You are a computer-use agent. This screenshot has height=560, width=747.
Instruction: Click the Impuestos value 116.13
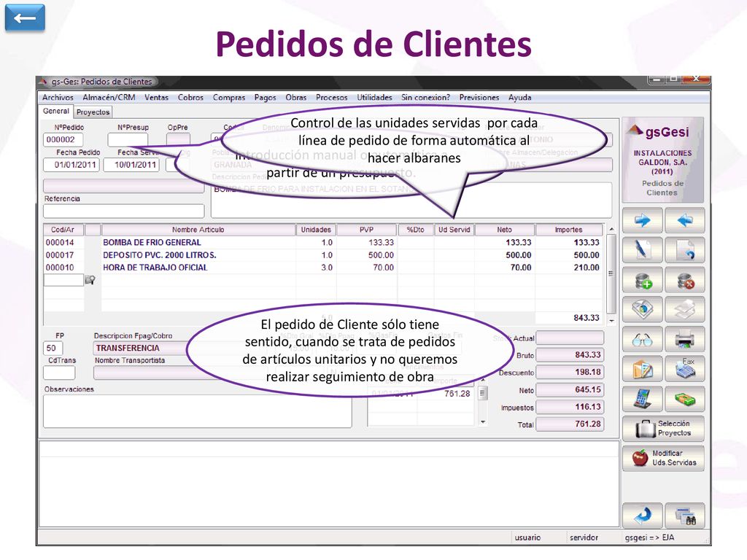[x=570, y=407]
